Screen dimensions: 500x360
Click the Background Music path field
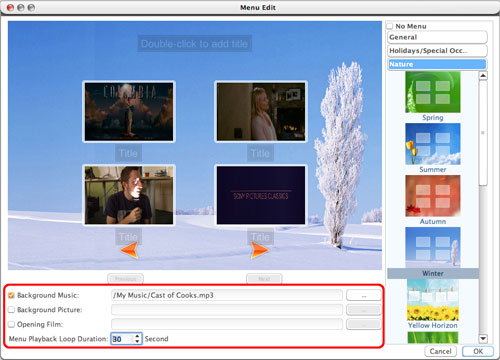[x=227, y=295]
